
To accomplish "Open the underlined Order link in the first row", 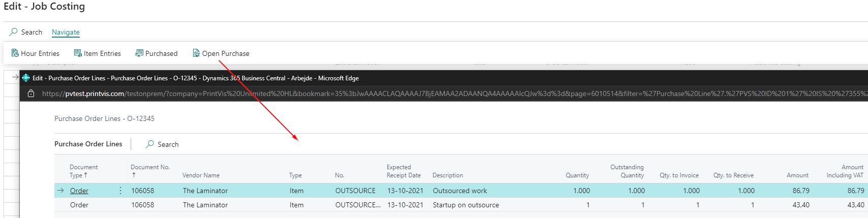I will [x=79, y=191].
